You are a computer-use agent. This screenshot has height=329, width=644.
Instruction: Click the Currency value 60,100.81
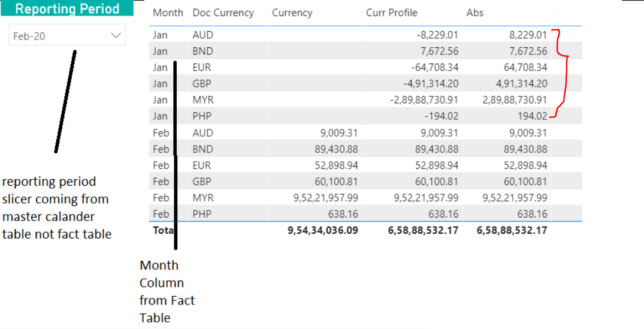[336, 181]
